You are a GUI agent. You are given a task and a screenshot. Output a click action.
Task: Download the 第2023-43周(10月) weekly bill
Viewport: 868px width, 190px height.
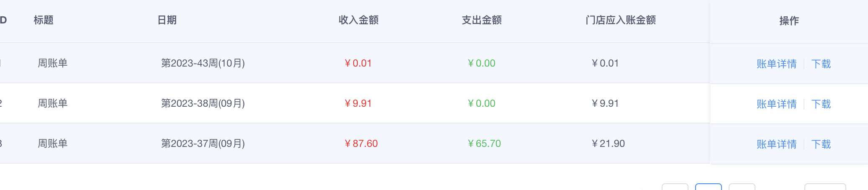coord(821,64)
